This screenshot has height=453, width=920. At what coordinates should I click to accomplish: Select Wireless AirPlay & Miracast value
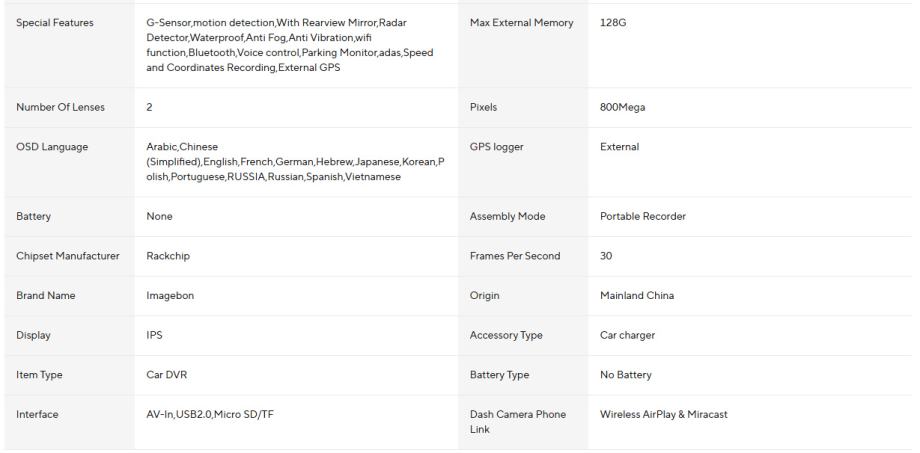(664, 414)
